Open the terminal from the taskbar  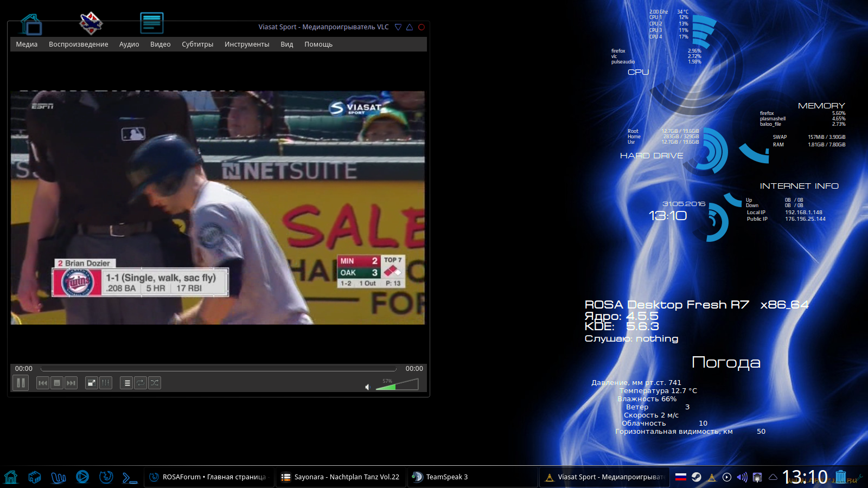click(x=130, y=477)
